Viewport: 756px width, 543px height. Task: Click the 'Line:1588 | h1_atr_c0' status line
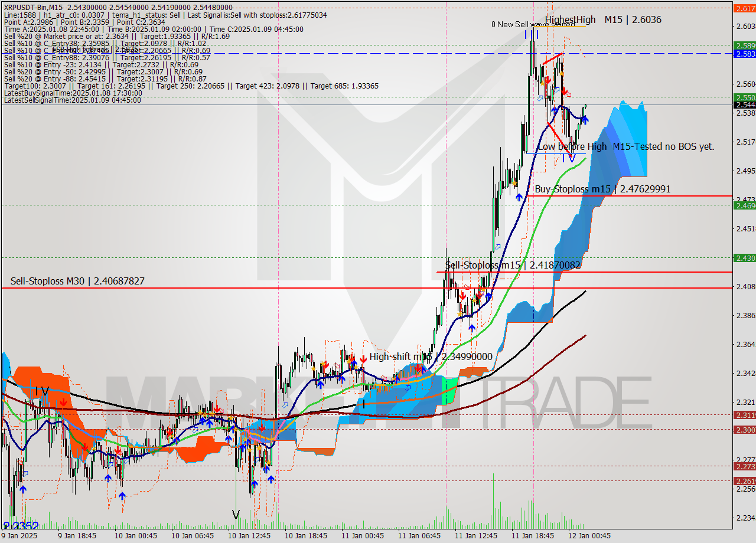pos(165,15)
